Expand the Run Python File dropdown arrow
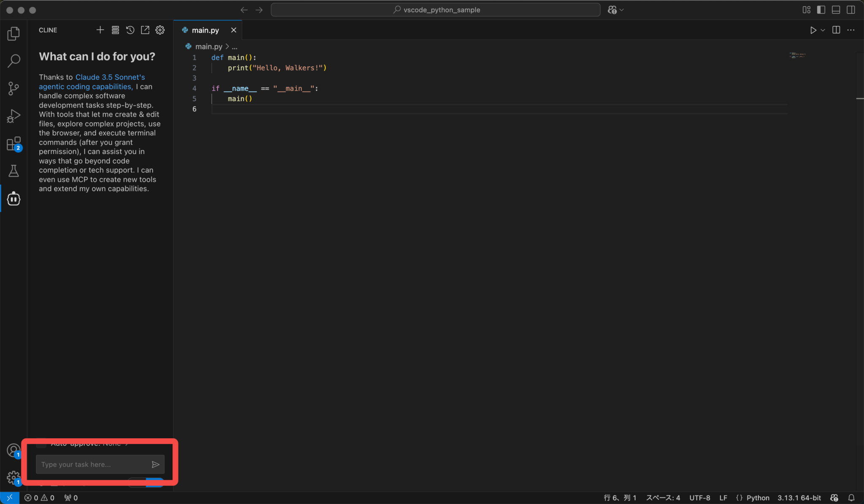Image resolution: width=864 pixels, height=504 pixels. pos(823,30)
